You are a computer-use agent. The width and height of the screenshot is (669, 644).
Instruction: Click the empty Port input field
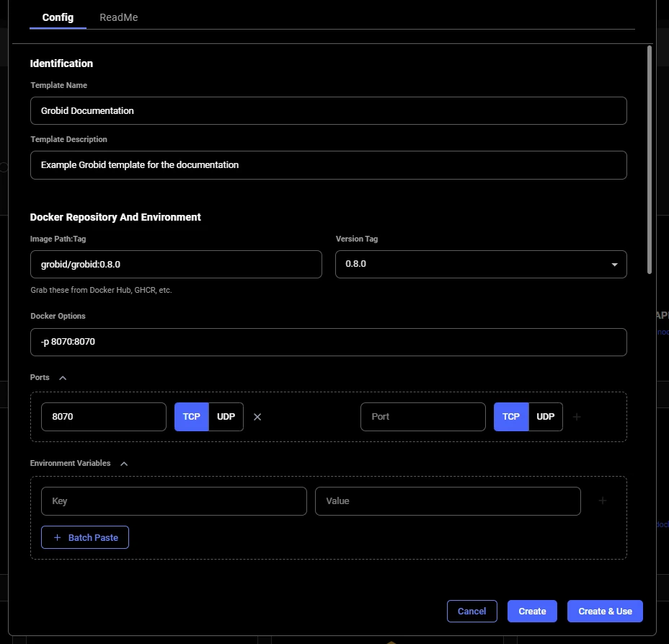click(423, 417)
